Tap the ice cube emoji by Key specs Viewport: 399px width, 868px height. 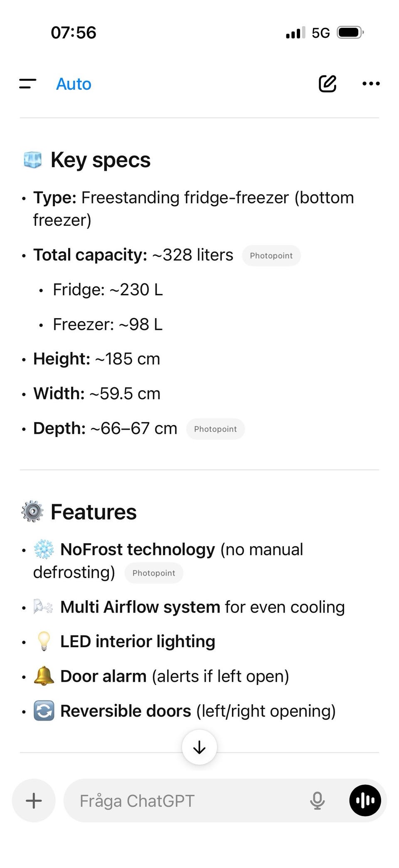(x=32, y=160)
